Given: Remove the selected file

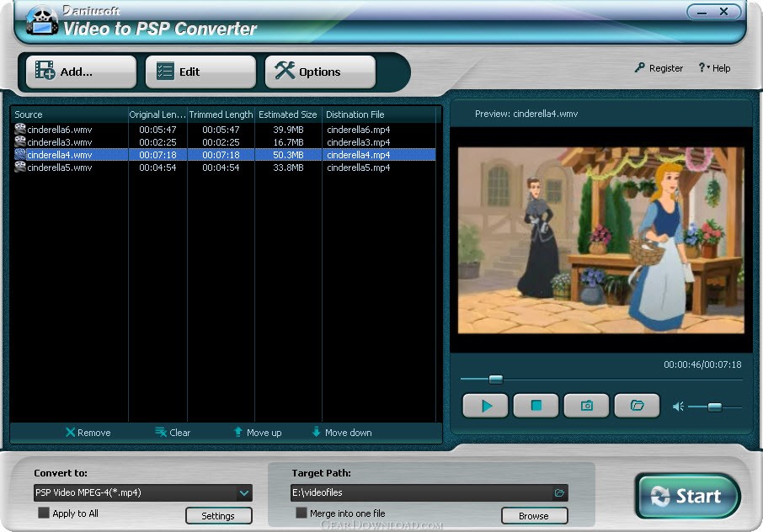Looking at the screenshot, I should coord(88,433).
